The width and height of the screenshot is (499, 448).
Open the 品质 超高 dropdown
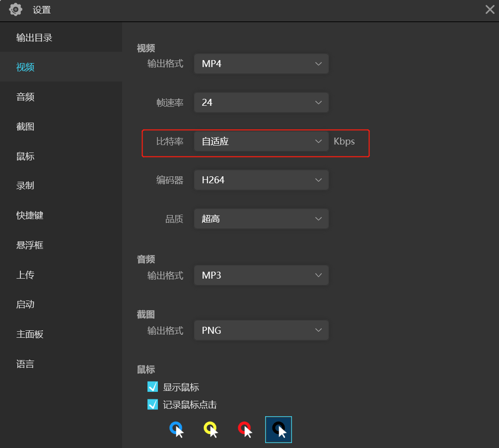coord(261,219)
